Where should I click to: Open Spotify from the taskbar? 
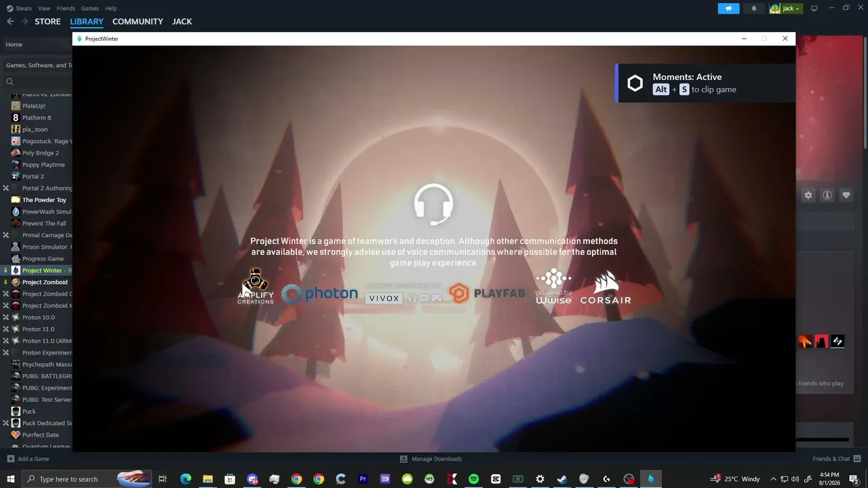point(473,479)
